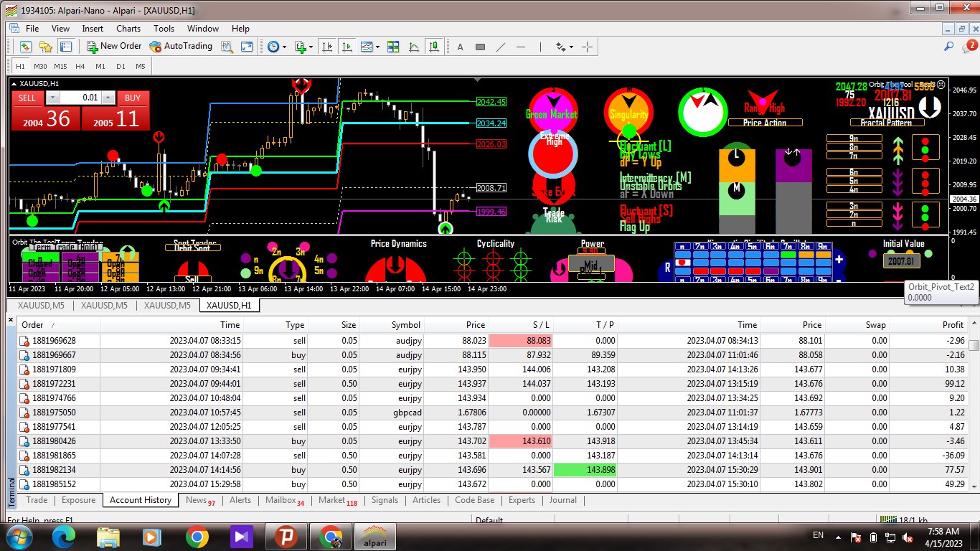Expand the Templates dropdown arrow
The height and width of the screenshot is (551, 980).
click(x=378, y=47)
